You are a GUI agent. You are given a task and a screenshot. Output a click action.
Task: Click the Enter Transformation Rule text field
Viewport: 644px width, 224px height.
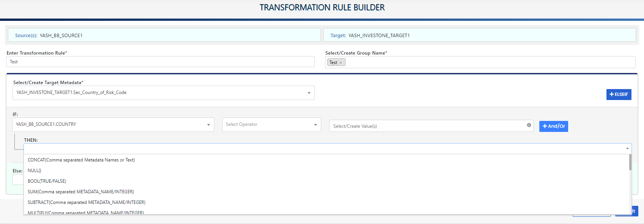tap(160, 62)
